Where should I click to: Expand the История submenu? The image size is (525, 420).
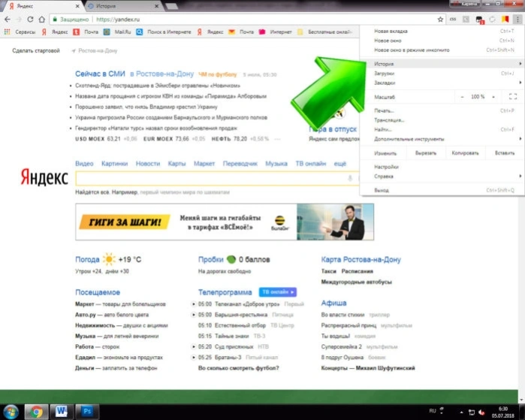442,64
